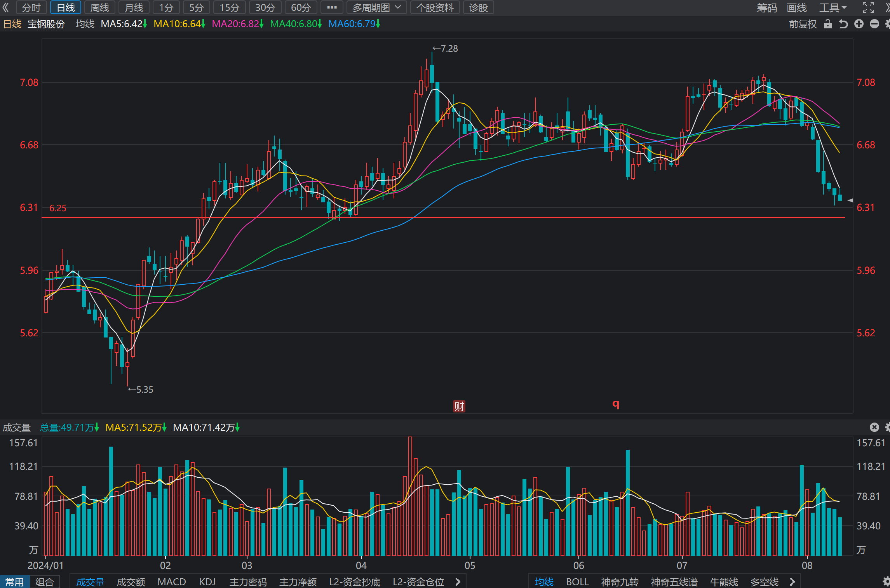This screenshot has width=890, height=588.
Task: Open 筹码 chip distribution
Action: 767,7
